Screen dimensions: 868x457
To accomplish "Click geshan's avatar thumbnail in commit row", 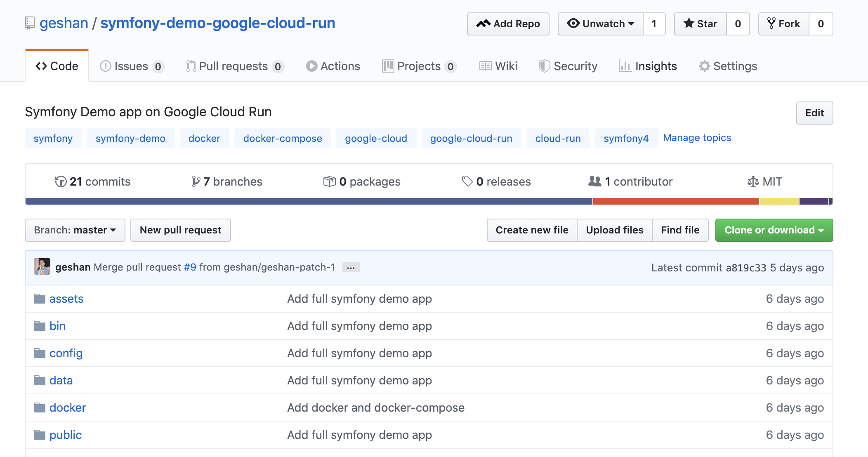I will [42, 267].
